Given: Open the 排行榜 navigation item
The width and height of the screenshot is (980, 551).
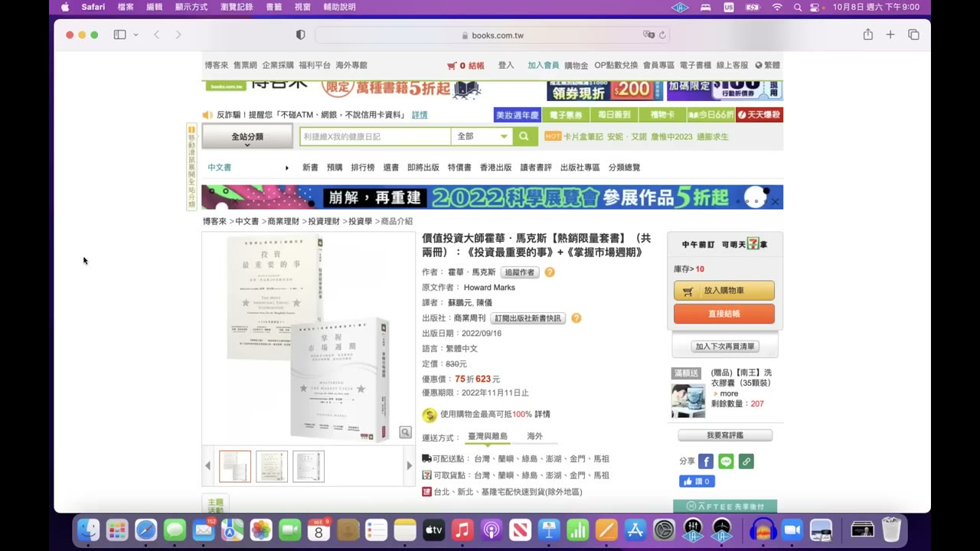Looking at the screenshot, I should 363,168.
